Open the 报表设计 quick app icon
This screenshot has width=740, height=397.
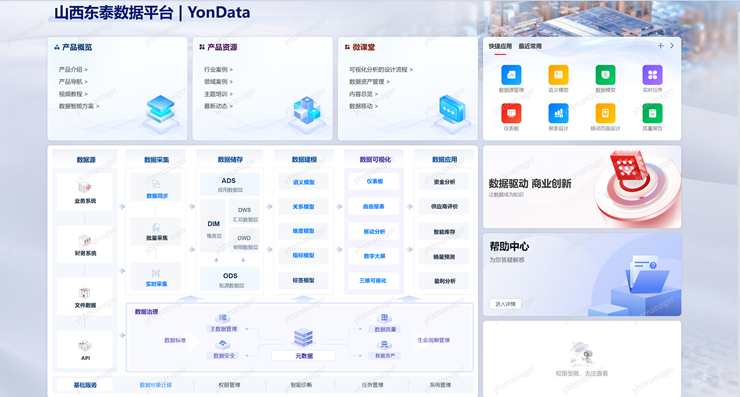click(558, 113)
